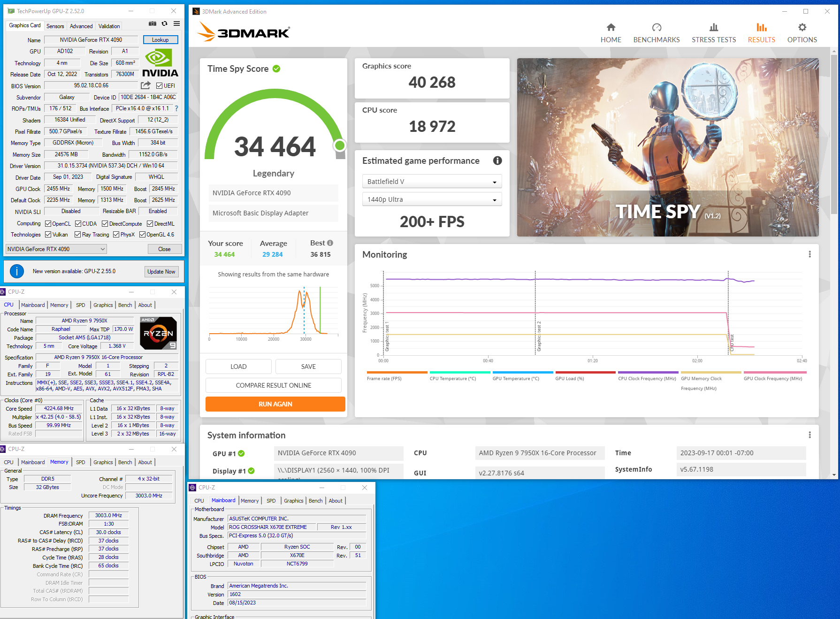
Task: Click COMPARE RESULT ONLINE button
Action: (x=274, y=385)
